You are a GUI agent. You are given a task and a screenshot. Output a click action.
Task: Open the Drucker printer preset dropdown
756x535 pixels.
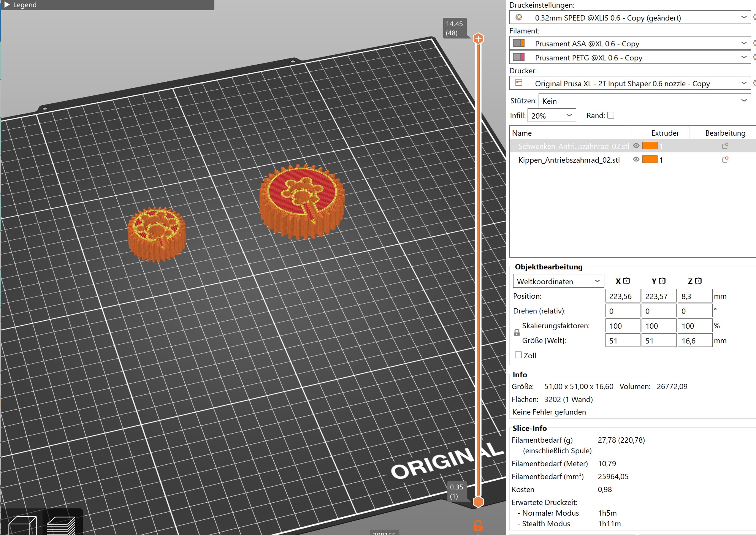pyautogui.click(x=744, y=83)
